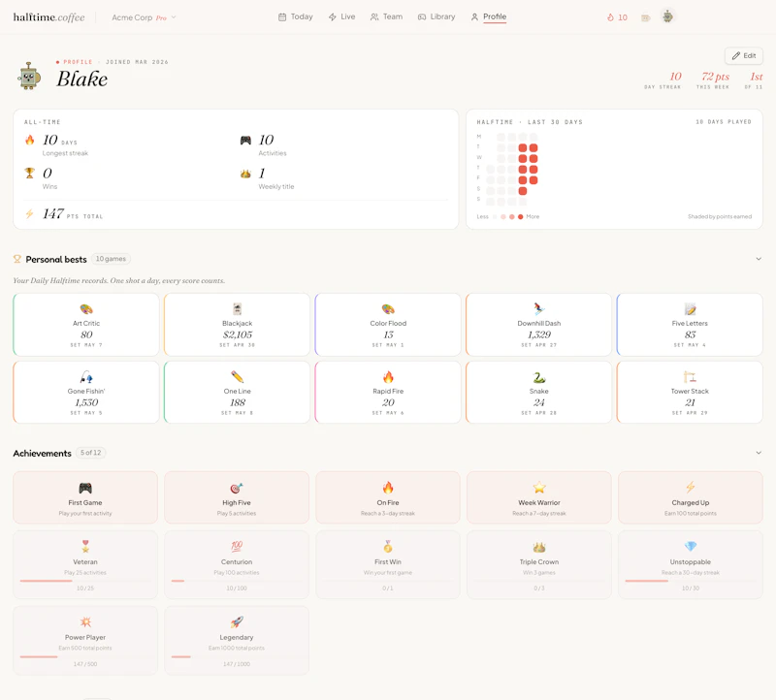Image resolution: width=776 pixels, height=700 pixels.
Task: Click the coffee cup icon in header
Action: [645, 17]
